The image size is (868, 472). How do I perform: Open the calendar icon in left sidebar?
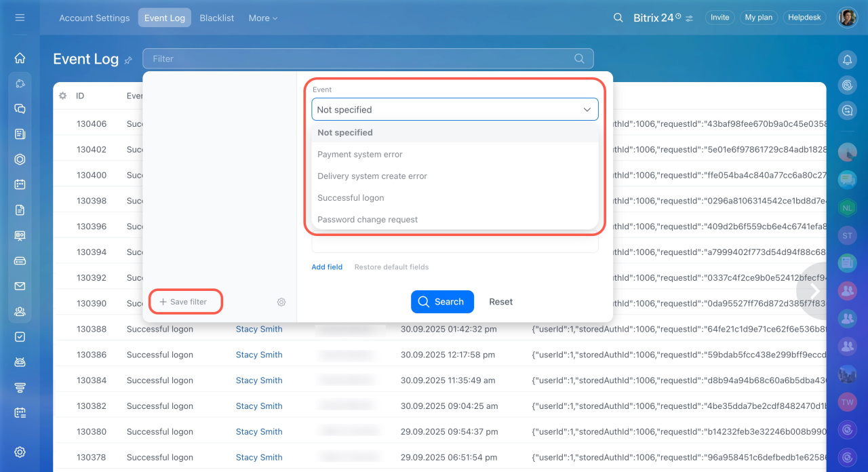20,184
